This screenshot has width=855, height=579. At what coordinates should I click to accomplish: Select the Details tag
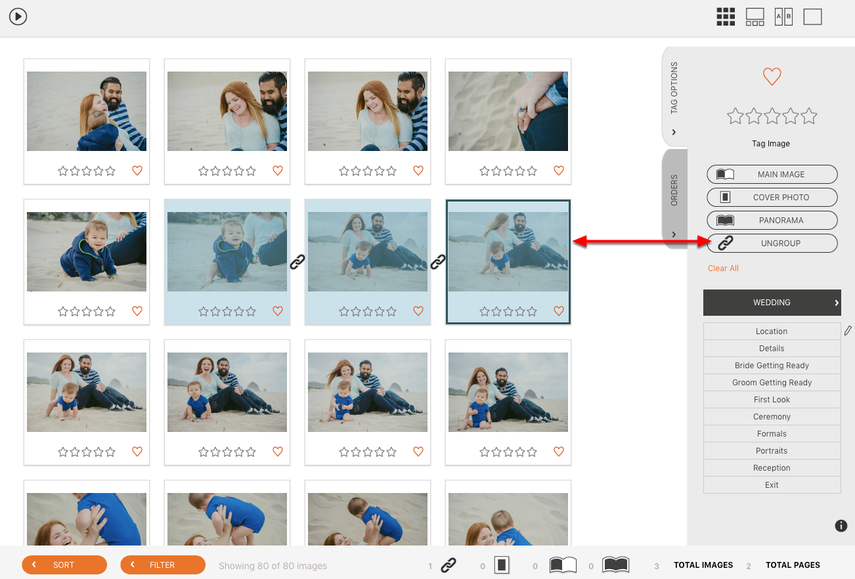click(x=772, y=348)
